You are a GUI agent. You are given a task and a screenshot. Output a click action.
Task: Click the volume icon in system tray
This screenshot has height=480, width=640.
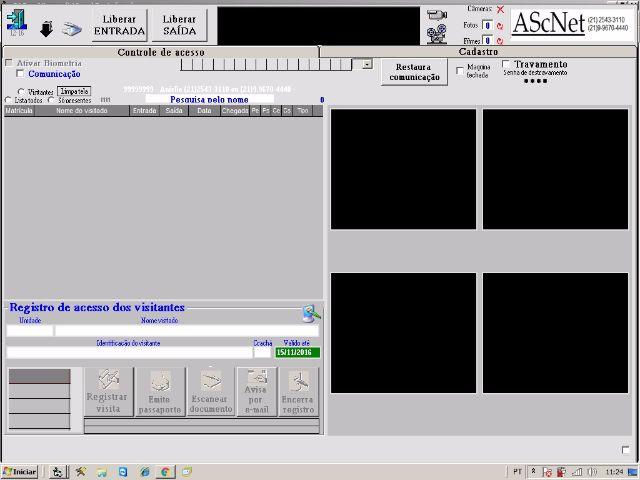pos(593,472)
